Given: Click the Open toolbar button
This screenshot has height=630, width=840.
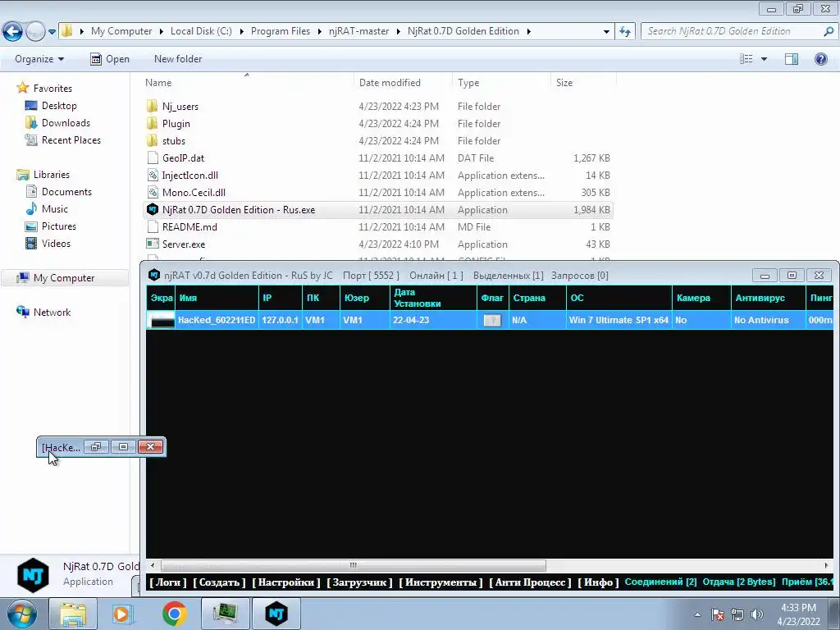Looking at the screenshot, I should pyautogui.click(x=111, y=59).
